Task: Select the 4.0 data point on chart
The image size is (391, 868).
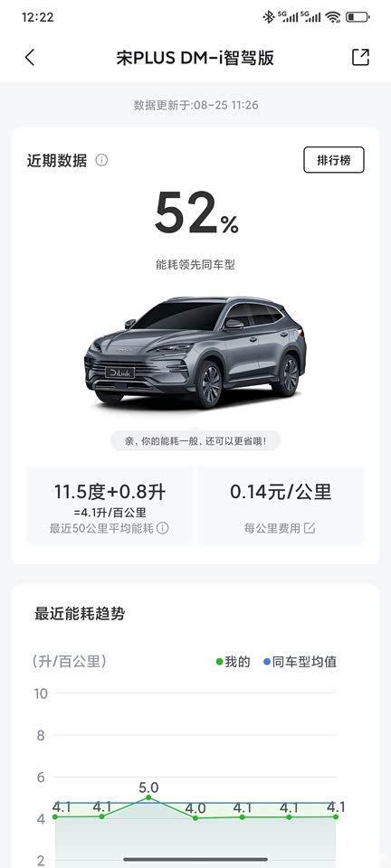Action: 195,817
